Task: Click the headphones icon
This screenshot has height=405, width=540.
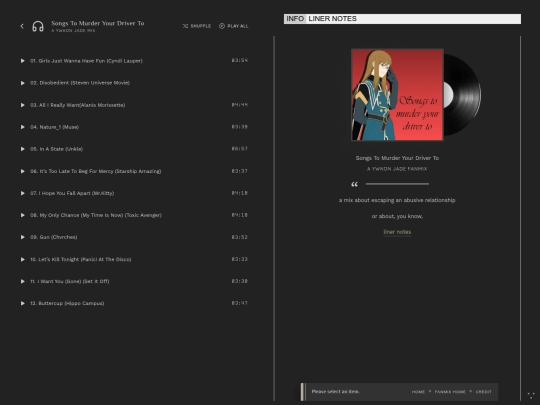Action: [38, 27]
